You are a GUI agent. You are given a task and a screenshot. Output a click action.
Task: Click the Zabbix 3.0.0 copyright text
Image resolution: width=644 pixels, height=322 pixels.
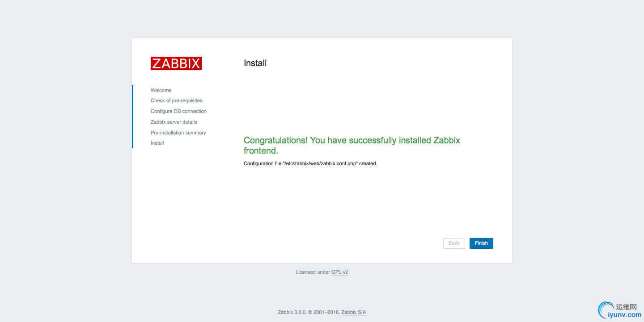[309, 312]
